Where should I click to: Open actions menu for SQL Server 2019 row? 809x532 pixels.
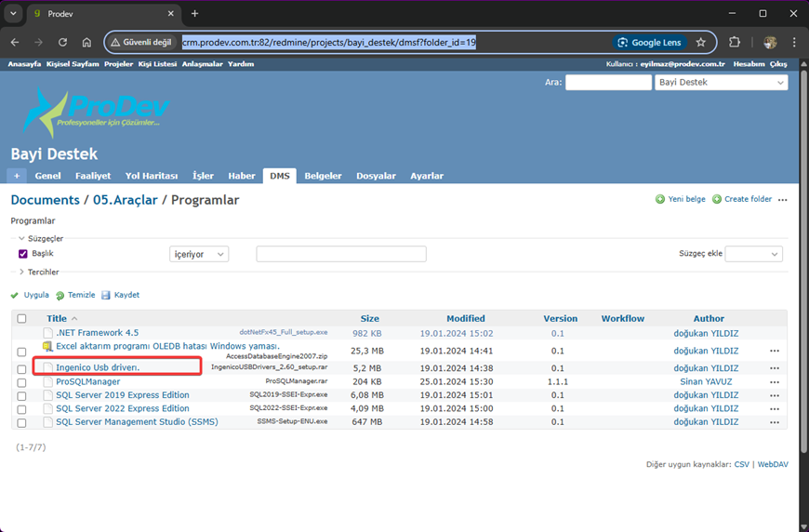pos(775,396)
